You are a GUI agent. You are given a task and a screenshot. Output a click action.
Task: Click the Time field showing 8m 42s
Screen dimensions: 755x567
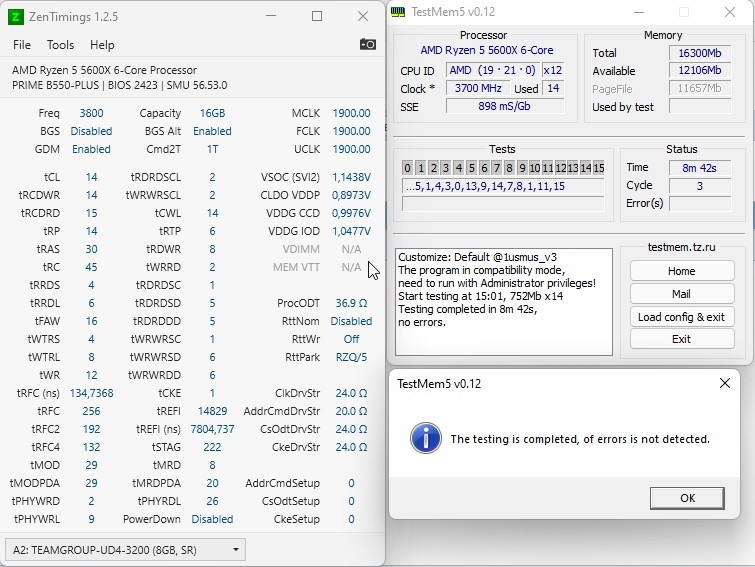(x=700, y=168)
